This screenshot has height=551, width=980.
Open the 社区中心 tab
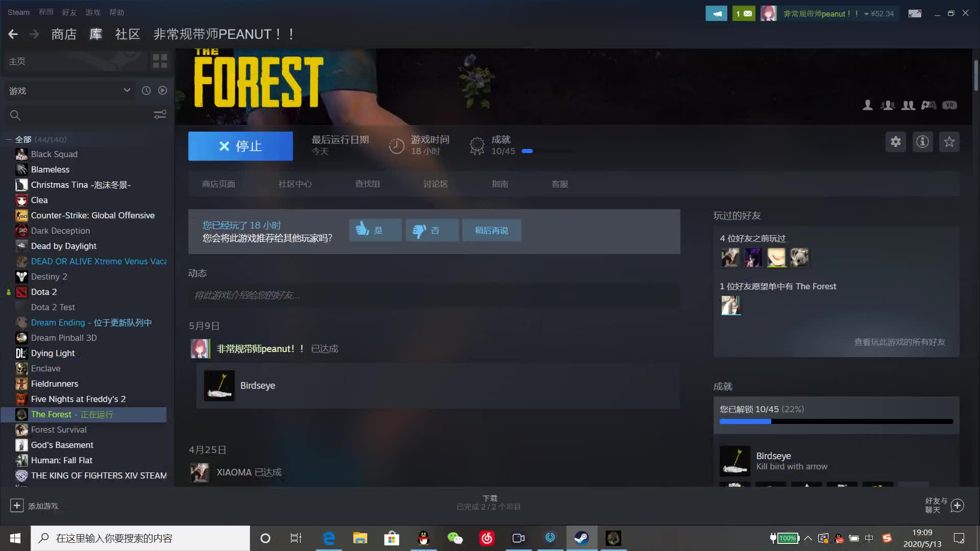(295, 184)
